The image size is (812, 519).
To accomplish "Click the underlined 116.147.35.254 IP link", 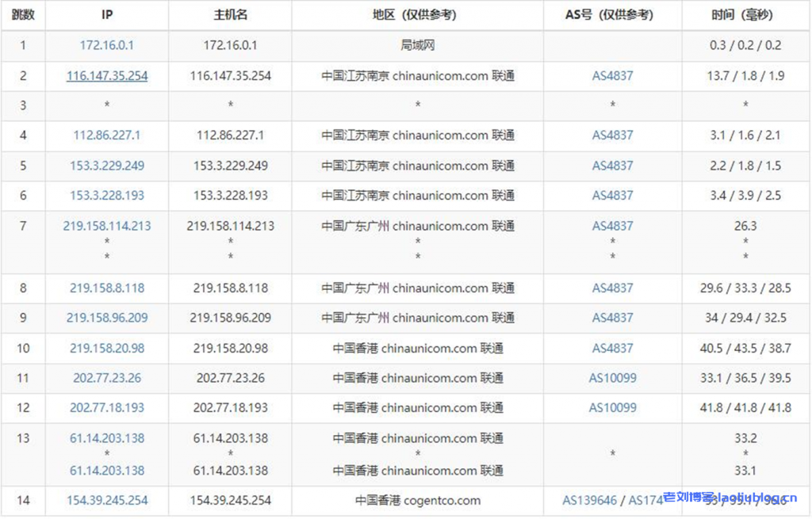I will pos(106,76).
